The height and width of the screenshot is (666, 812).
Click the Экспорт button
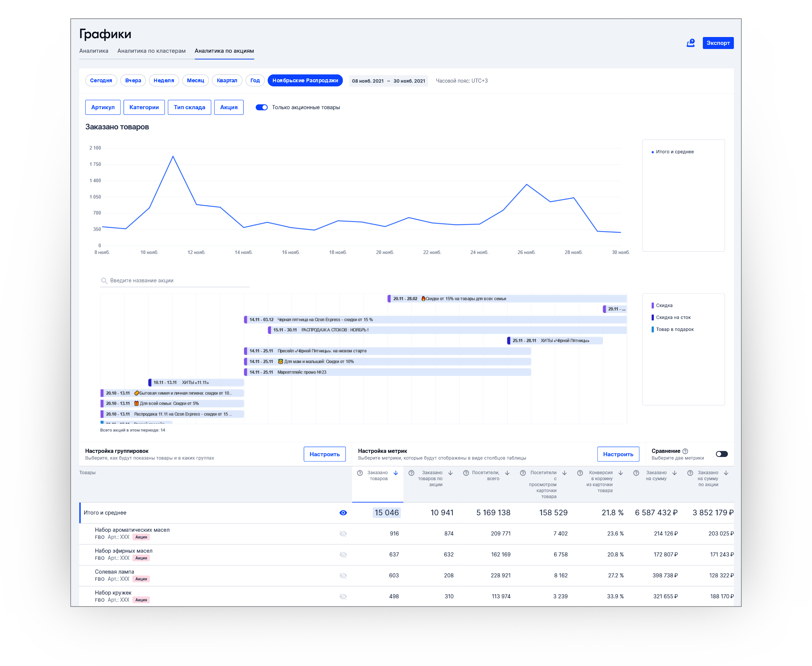click(718, 43)
